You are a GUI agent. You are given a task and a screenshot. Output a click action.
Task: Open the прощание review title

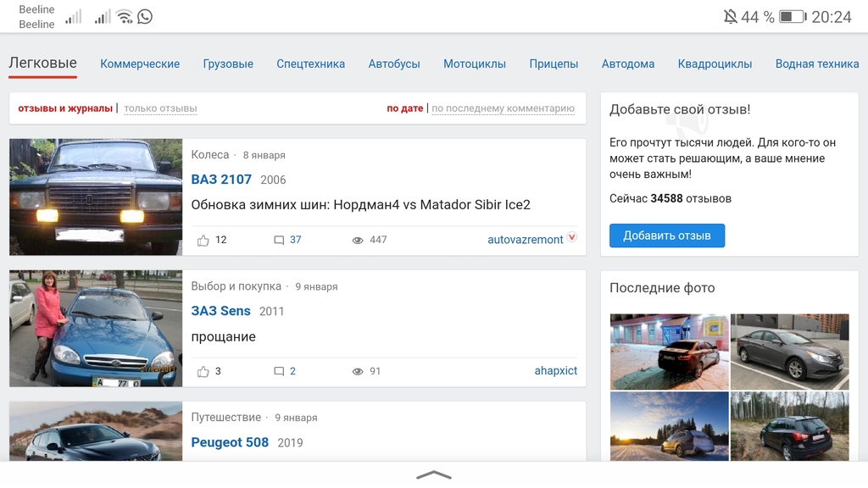[223, 337]
